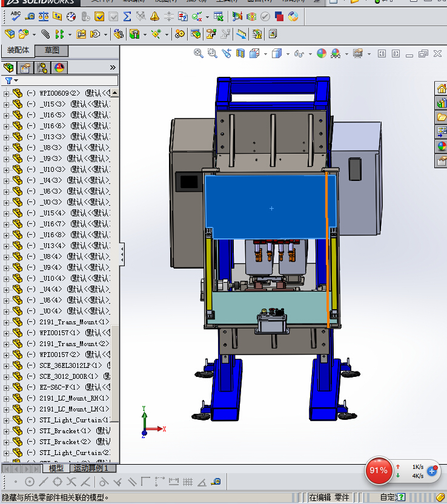The width and height of the screenshot is (447, 504).
Task: Expand 2191_Trans_Mount<1> node
Action: click(x=6, y=322)
